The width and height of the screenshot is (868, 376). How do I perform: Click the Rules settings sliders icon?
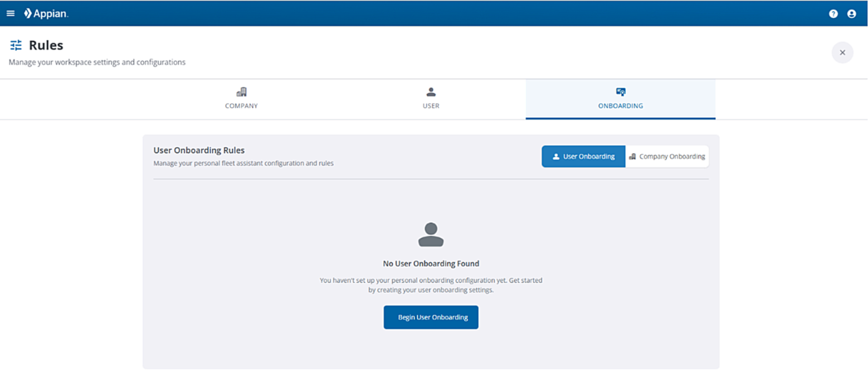16,45
